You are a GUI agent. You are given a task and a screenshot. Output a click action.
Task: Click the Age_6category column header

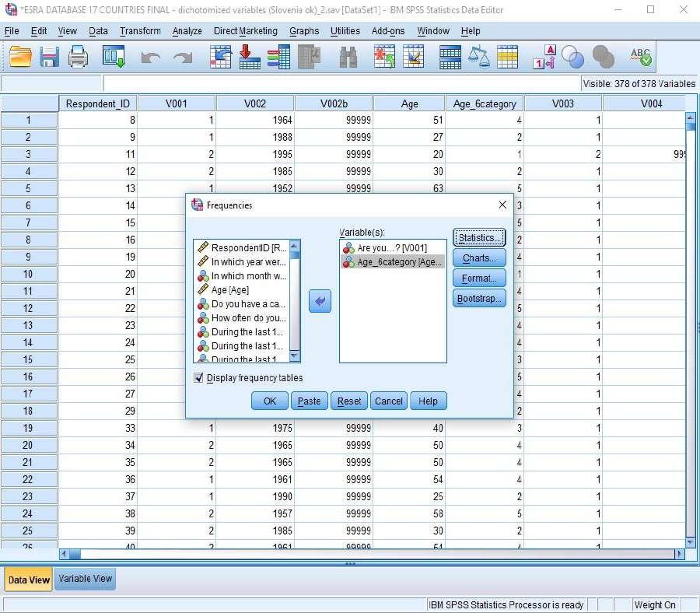485,103
